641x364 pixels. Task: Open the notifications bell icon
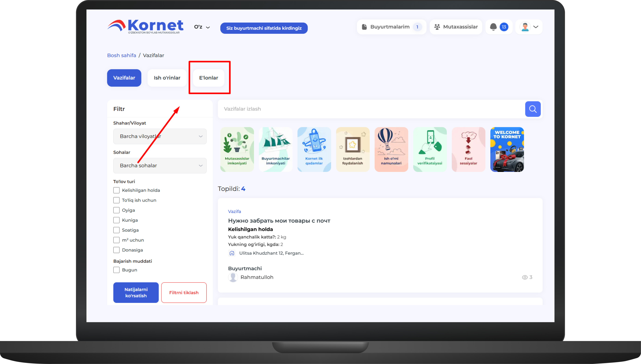[x=493, y=27]
